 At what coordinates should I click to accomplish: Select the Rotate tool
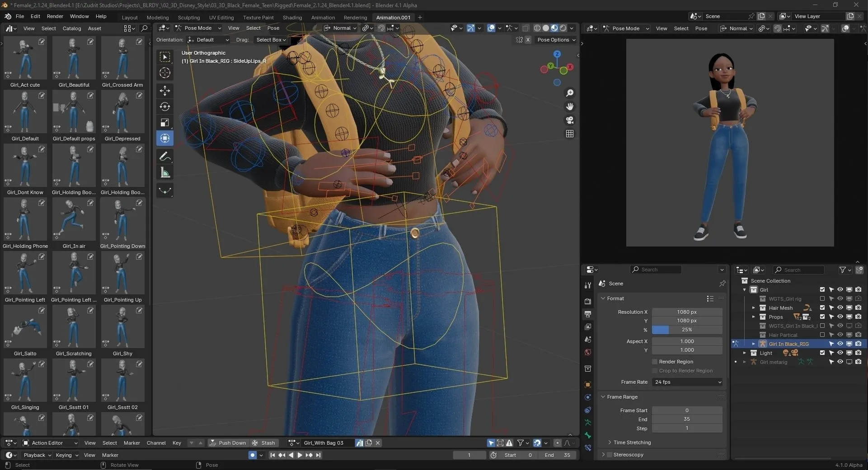pos(164,107)
